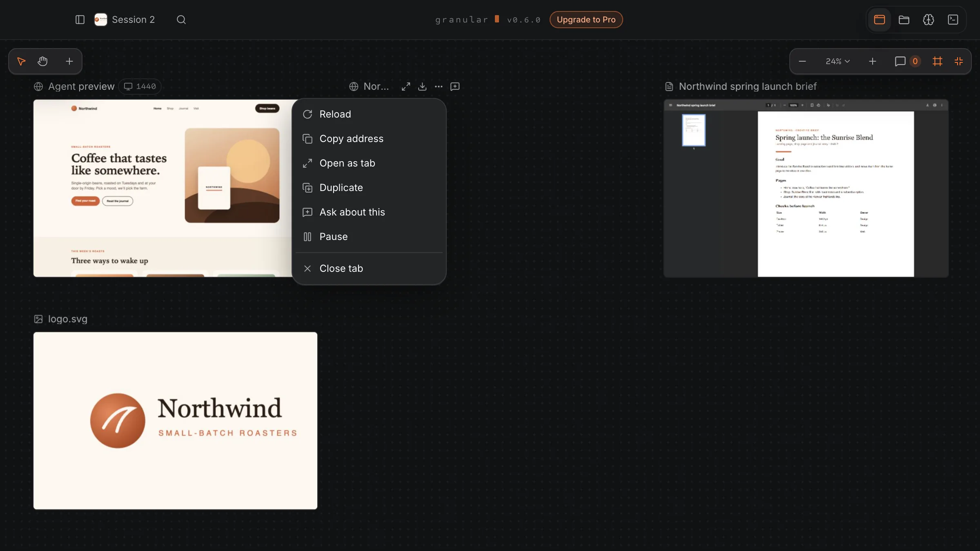
Task: Select the hand pan tool
Action: (x=42, y=61)
